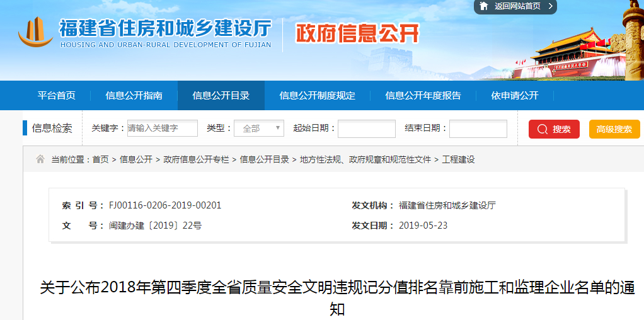
Task: Open 信息公开指南 navigation item
Action: (x=134, y=96)
